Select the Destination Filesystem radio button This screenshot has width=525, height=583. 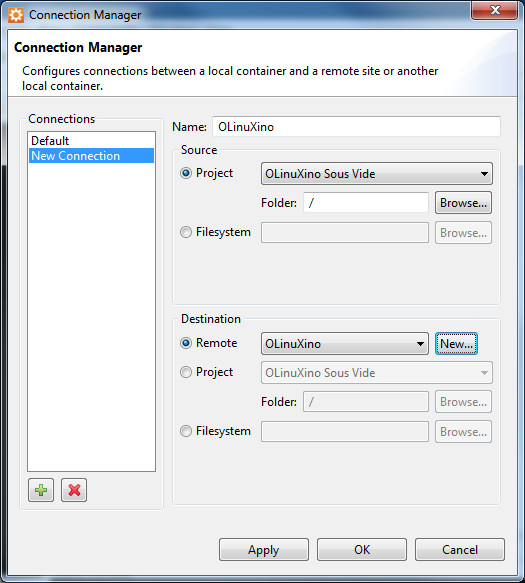pyautogui.click(x=186, y=431)
